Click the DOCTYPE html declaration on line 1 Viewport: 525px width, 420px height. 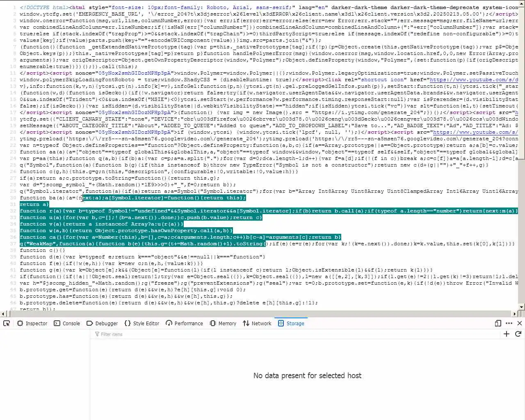click(44, 7)
